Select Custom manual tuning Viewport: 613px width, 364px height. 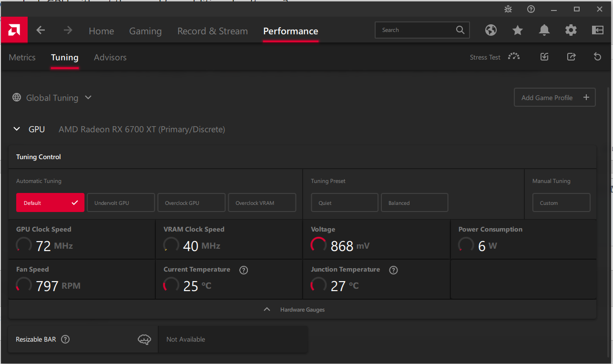[x=562, y=202]
